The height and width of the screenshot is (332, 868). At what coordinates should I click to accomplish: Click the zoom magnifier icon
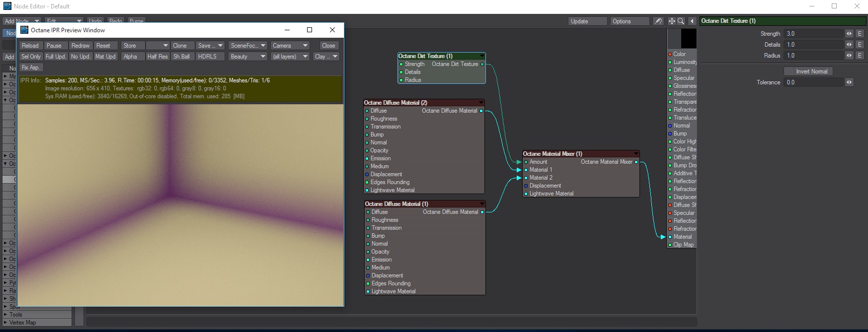pos(681,21)
